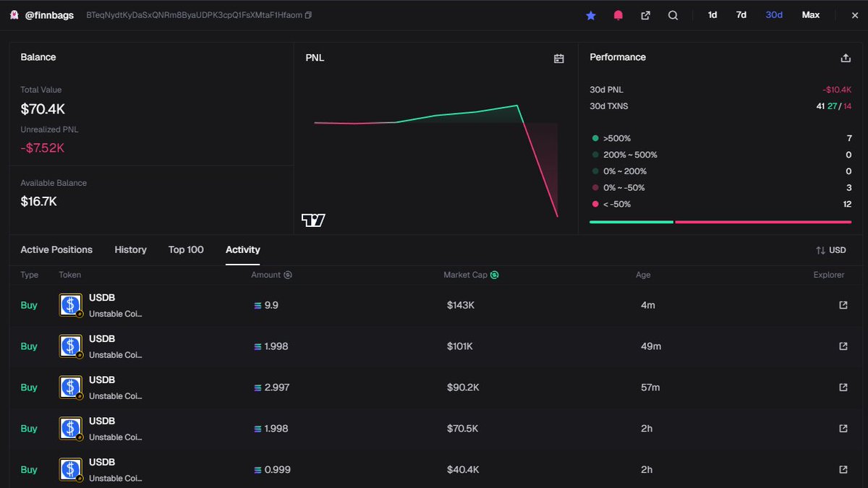Switch the USD currency toggle

pos(830,250)
